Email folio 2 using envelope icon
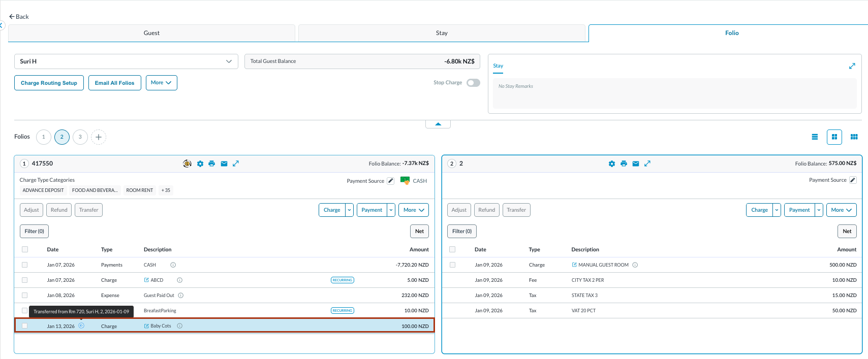The image size is (868, 359). coord(636,164)
